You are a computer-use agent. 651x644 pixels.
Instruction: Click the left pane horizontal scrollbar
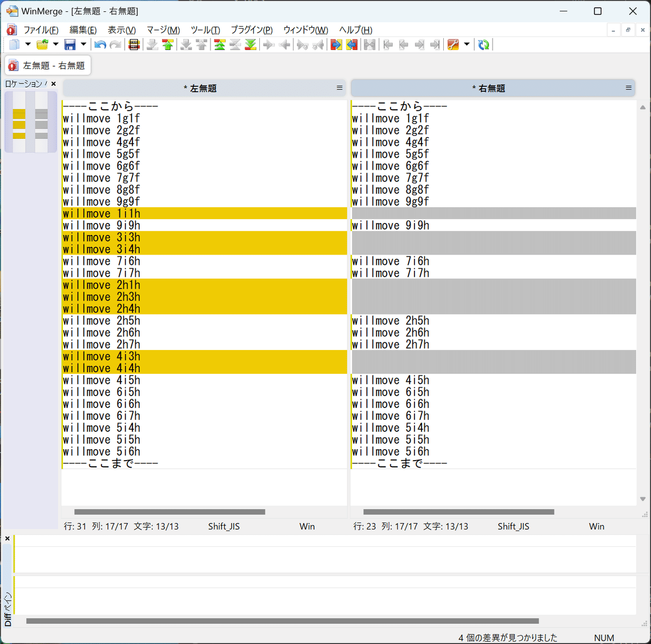click(x=170, y=512)
